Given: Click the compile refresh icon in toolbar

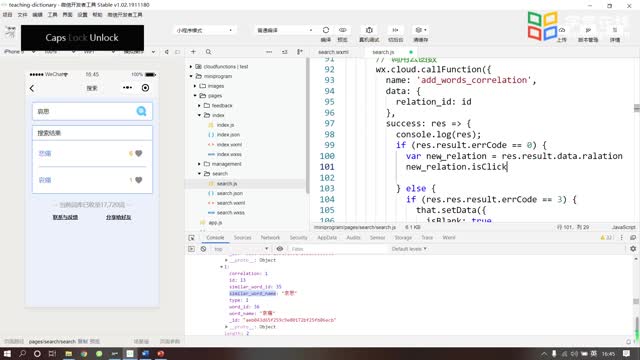Looking at the screenshot, I should pos(326,30).
